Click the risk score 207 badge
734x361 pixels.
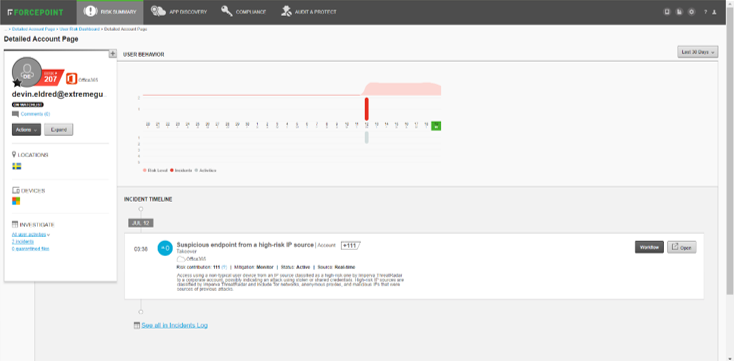coord(51,77)
